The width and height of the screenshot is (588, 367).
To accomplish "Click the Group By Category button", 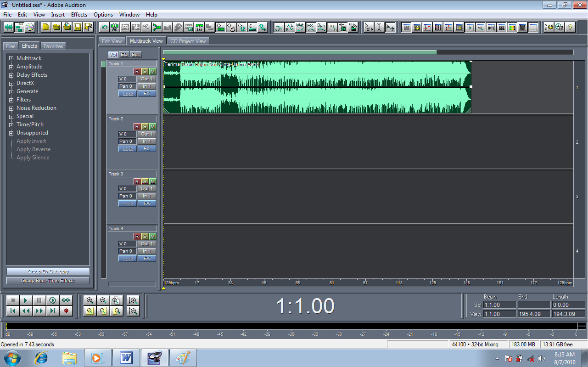I will [x=48, y=271].
